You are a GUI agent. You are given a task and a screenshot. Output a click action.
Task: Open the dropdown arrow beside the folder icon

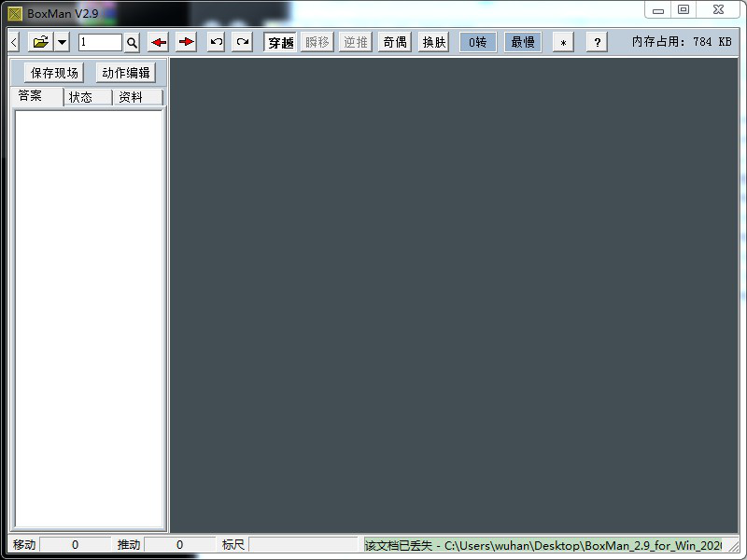pos(62,42)
